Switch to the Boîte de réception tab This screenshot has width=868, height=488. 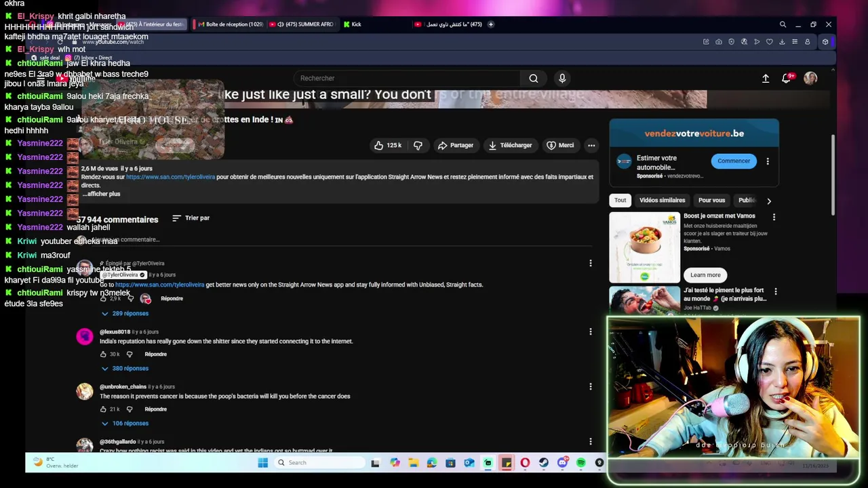pyautogui.click(x=229, y=24)
